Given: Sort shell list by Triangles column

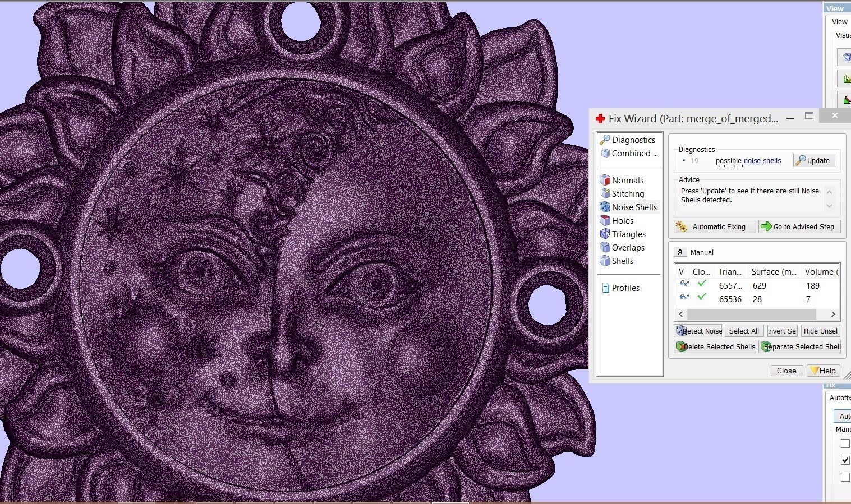Looking at the screenshot, I should (x=729, y=272).
